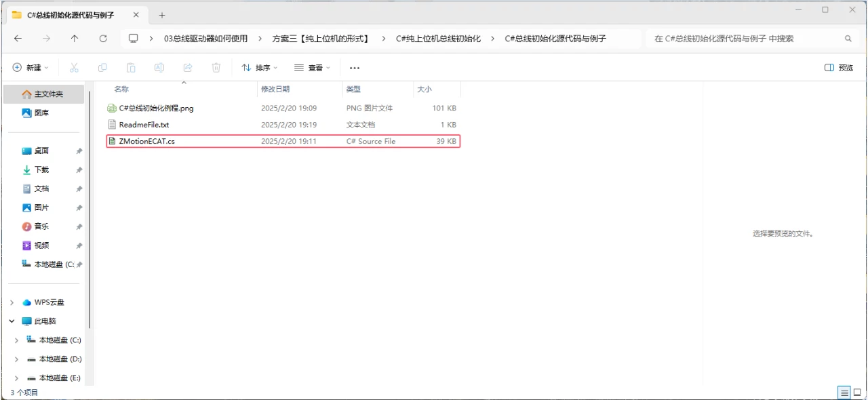The height and width of the screenshot is (400, 868).
Task: Click the Paste icon in toolbar
Action: coord(131,67)
